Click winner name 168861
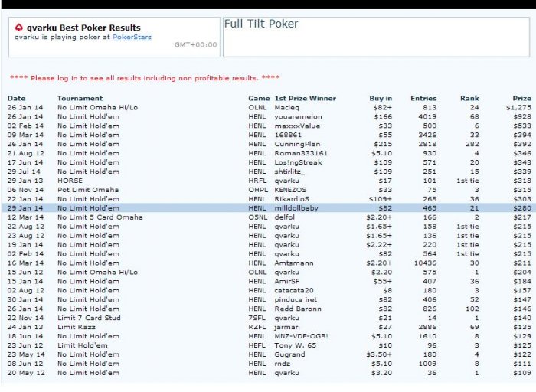 pos(288,135)
